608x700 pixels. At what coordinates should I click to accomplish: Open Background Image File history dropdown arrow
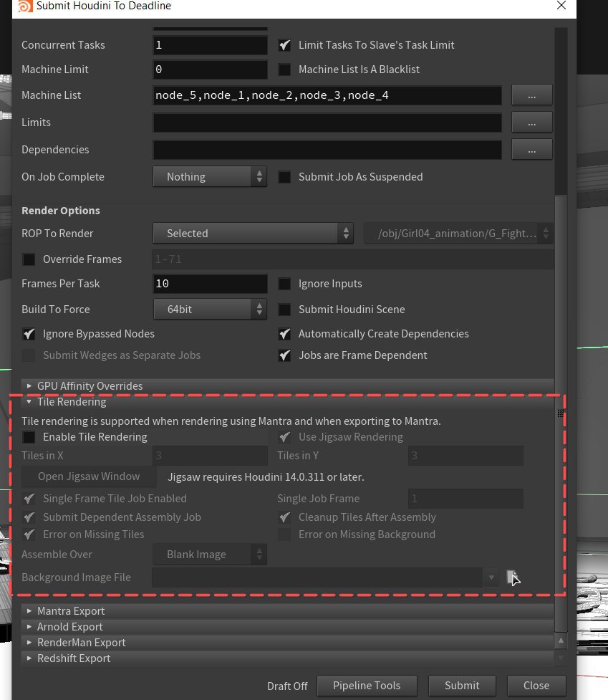click(491, 577)
